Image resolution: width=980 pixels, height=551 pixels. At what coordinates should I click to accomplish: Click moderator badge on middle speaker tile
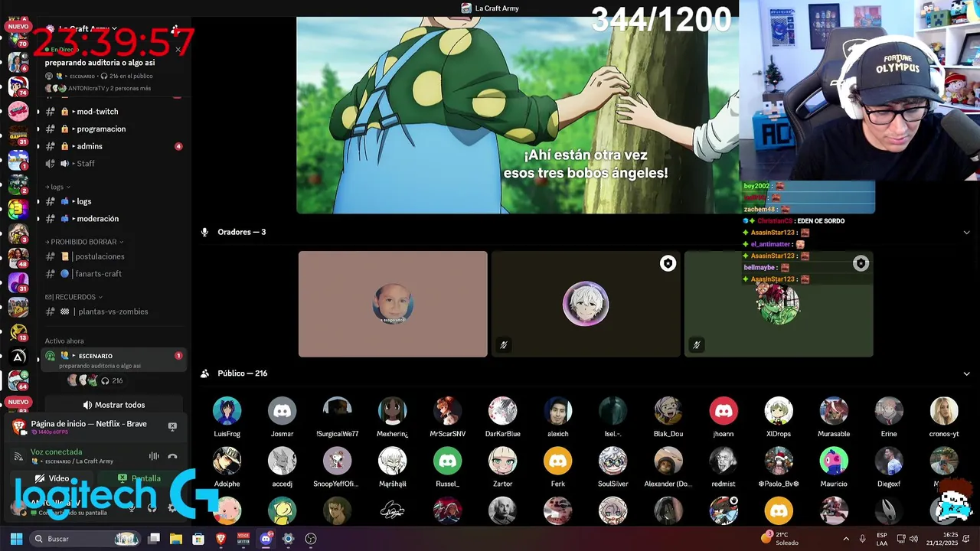click(668, 263)
